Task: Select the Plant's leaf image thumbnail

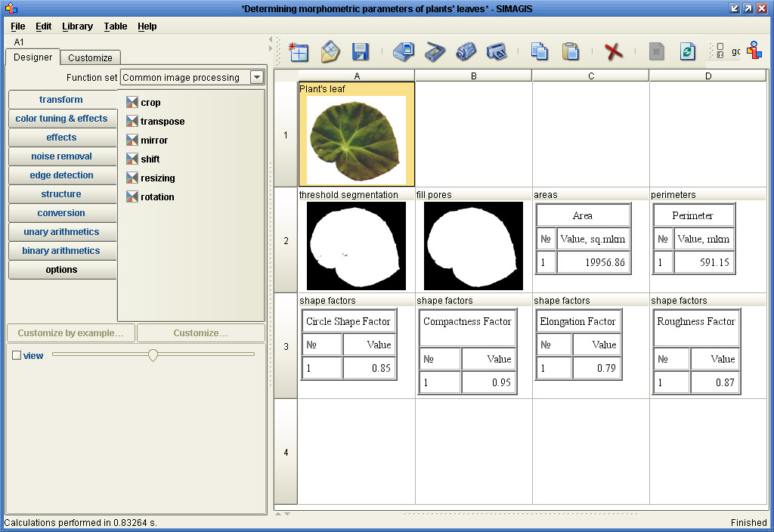Action: [x=356, y=137]
